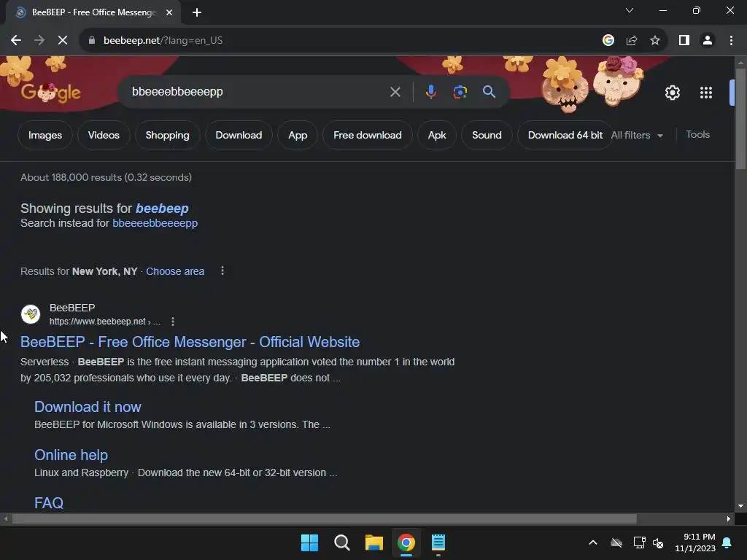This screenshot has height=560, width=747.
Task: Open the FAQ sitelink
Action: pyautogui.click(x=49, y=503)
